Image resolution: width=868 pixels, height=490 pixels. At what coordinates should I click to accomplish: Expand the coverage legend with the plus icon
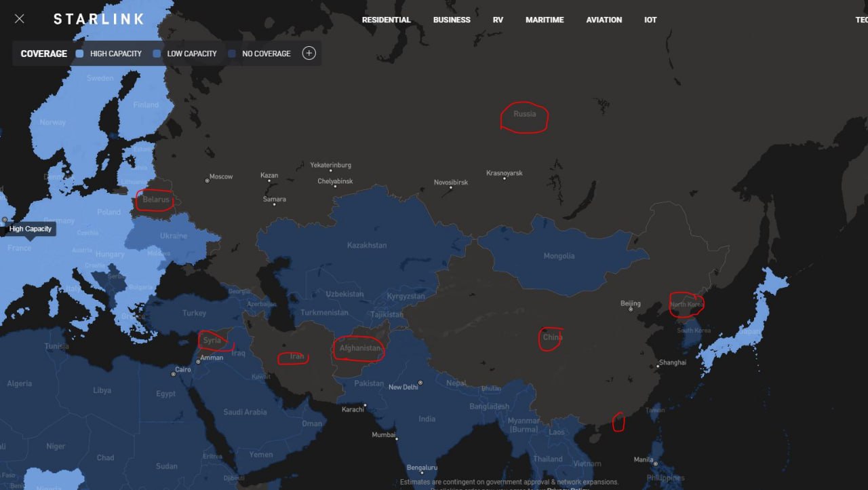click(309, 53)
